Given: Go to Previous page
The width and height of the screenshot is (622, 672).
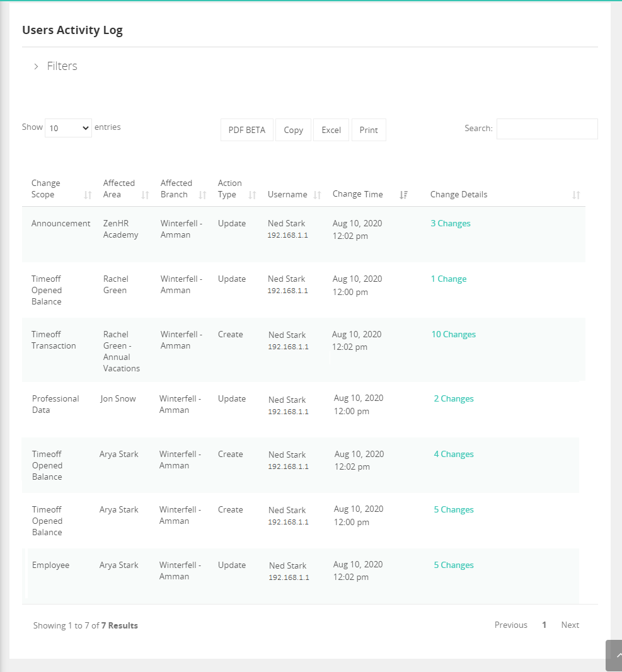Looking at the screenshot, I should click(x=510, y=625).
